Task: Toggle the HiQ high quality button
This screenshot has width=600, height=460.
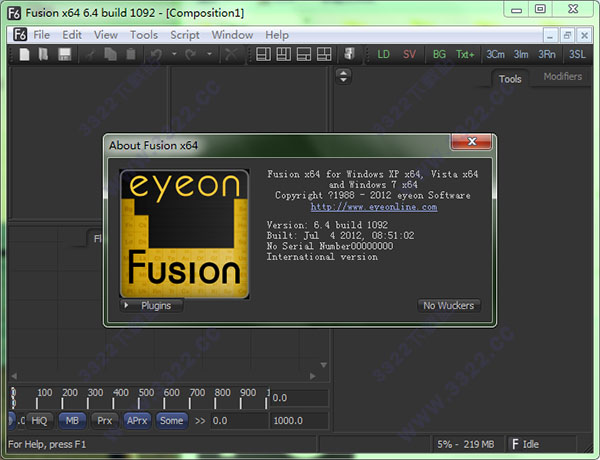Action: (x=39, y=421)
